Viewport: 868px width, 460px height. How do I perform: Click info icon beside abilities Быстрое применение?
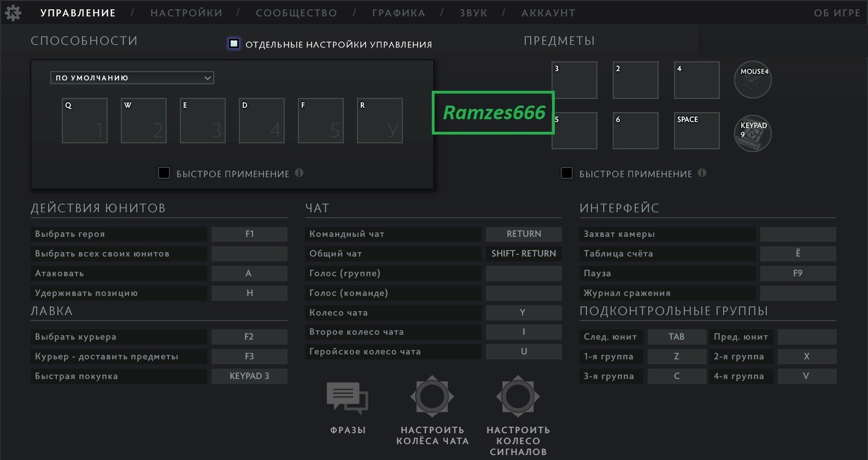[299, 173]
